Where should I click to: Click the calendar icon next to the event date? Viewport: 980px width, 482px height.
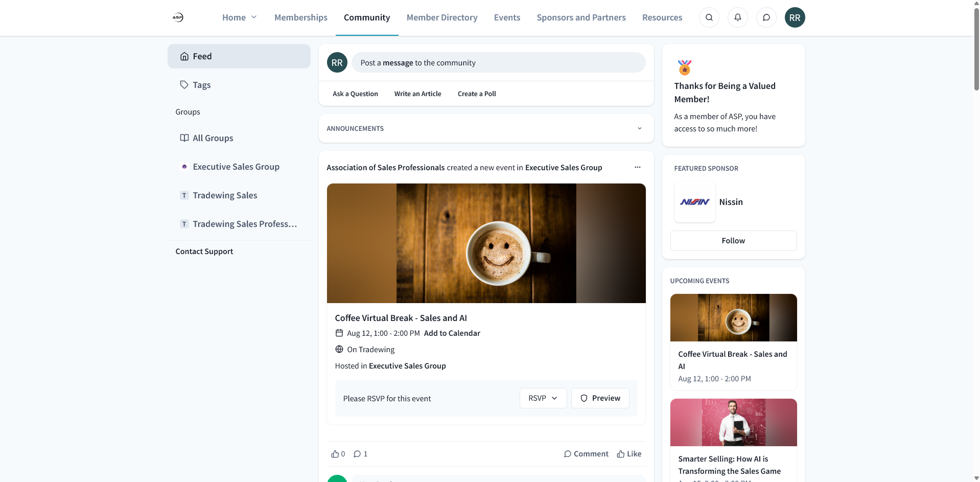(339, 333)
